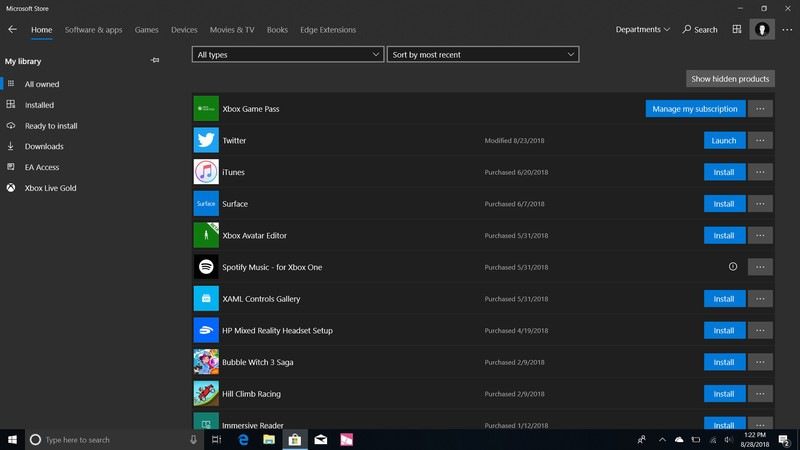Open the HP Mixed Reality Headset icon

(206, 330)
